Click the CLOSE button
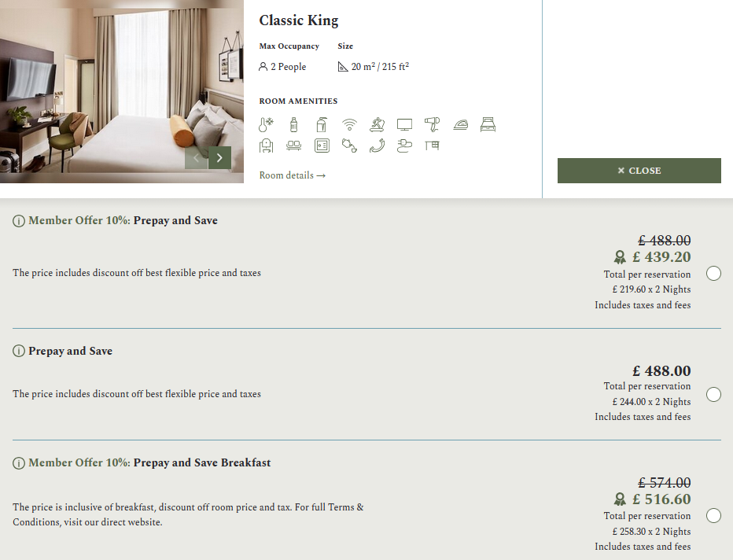Screen dimensions: 733x560 (639, 170)
